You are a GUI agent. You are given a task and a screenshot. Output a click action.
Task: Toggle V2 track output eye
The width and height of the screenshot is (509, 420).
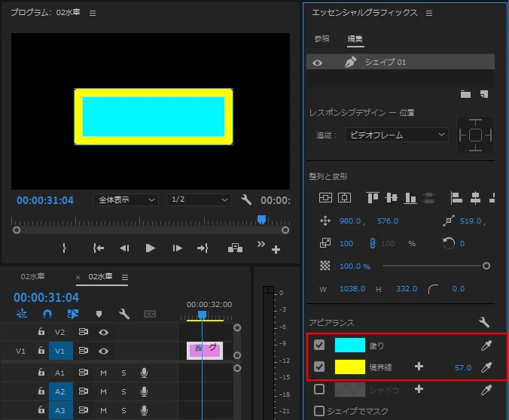(104, 333)
